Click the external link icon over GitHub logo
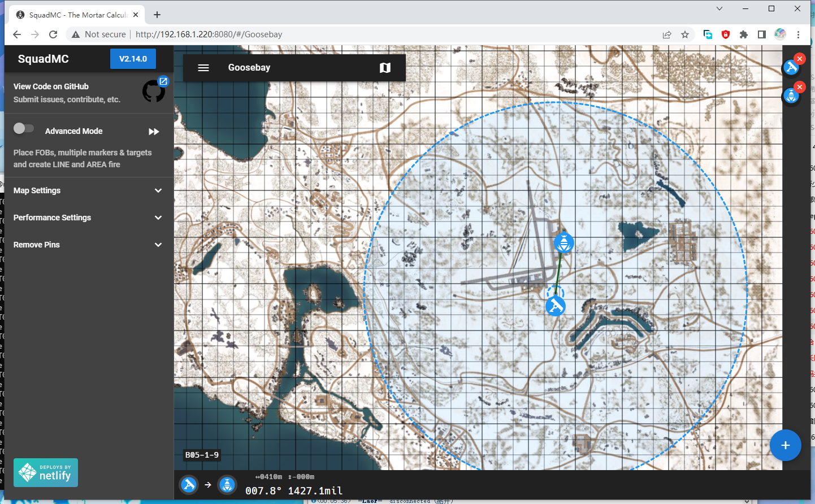The width and height of the screenshot is (815, 504). (x=163, y=81)
